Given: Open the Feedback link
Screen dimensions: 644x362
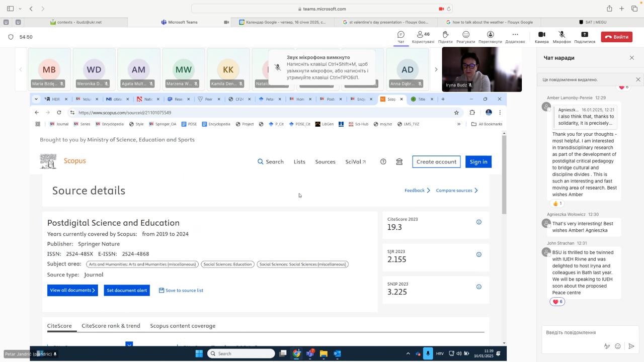Looking at the screenshot, I should click(x=417, y=190).
